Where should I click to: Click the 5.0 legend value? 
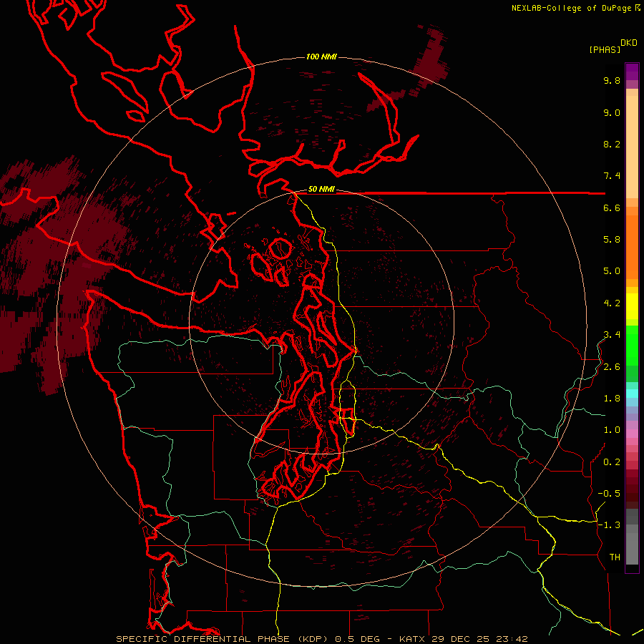[612, 271]
